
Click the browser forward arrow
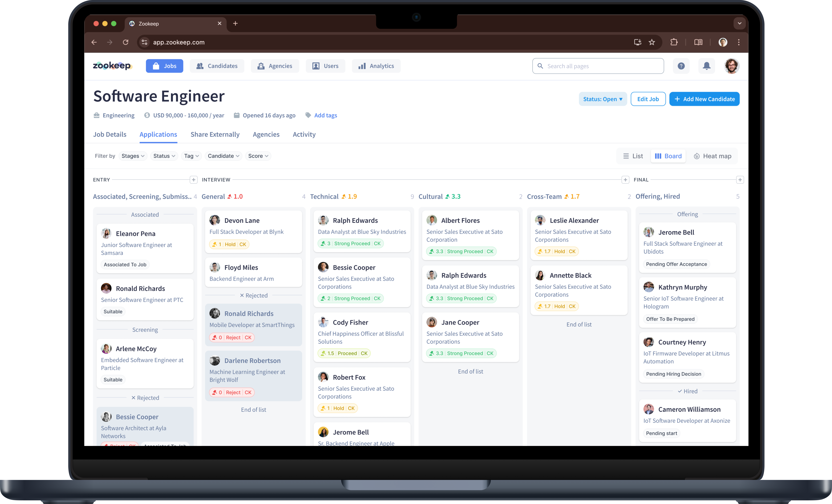pyautogui.click(x=110, y=42)
